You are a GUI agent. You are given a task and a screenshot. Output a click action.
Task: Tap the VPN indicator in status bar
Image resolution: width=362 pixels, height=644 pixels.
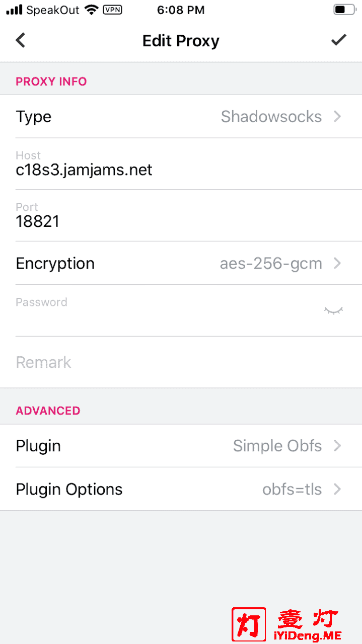coord(112,10)
